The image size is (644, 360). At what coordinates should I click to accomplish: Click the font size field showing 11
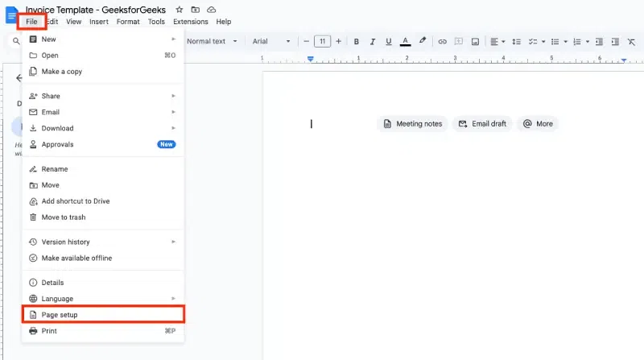[x=323, y=41]
